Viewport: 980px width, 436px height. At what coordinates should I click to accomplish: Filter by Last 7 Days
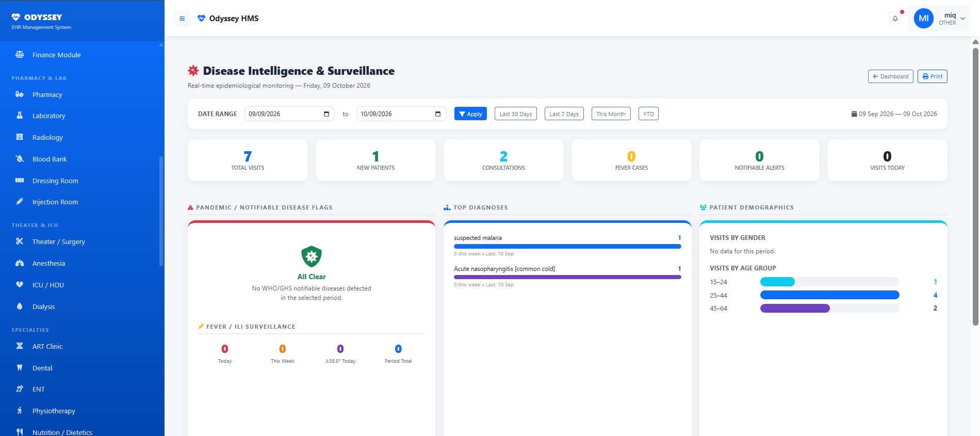pyautogui.click(x=564, y=114)
